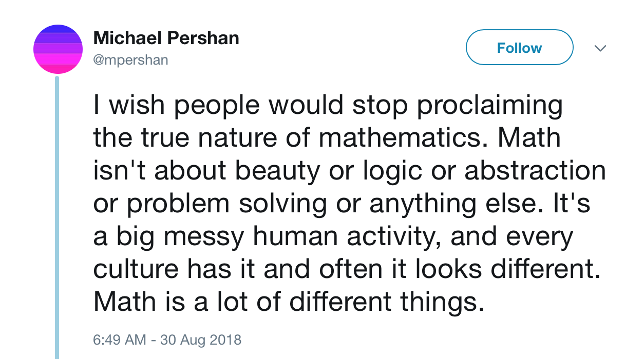Click the 30 Aug 2018 date
The image size is (644, 359).
tap(200, 340)
